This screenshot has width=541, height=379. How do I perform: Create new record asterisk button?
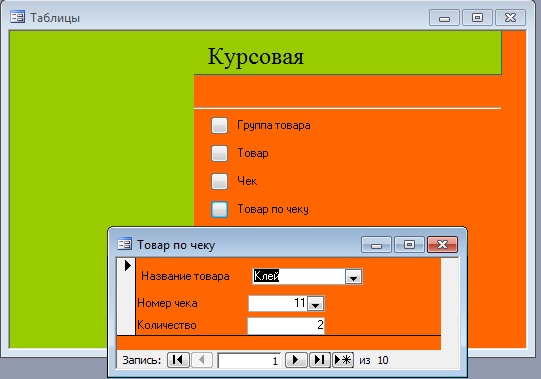[x=343, y=360]
